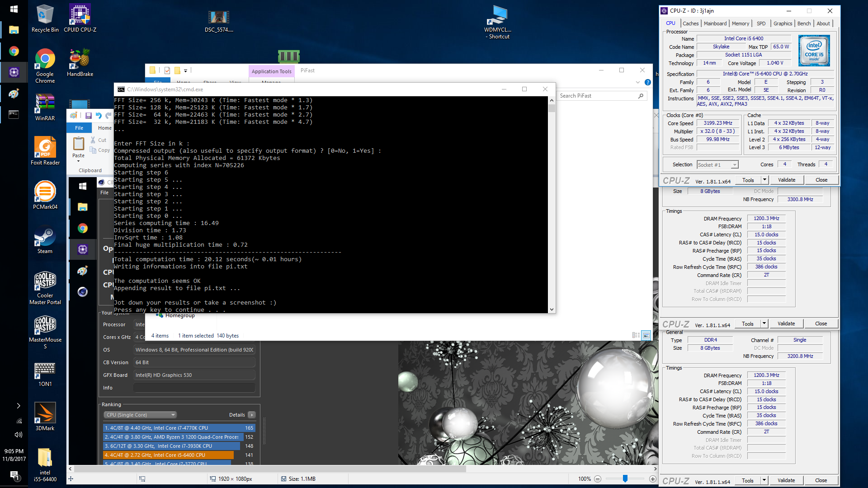The width and height of the screenshot is (868, 488).
Task: Select the 3DMark desktop icon
Action: coord(45,417)
